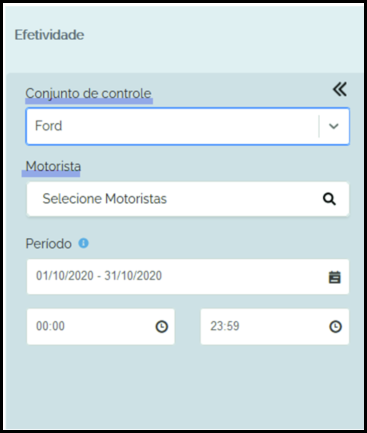The width and height of the screenshot is (367, 433).
Task: Click the clock icon in 23:59 field
Action: 335,326
